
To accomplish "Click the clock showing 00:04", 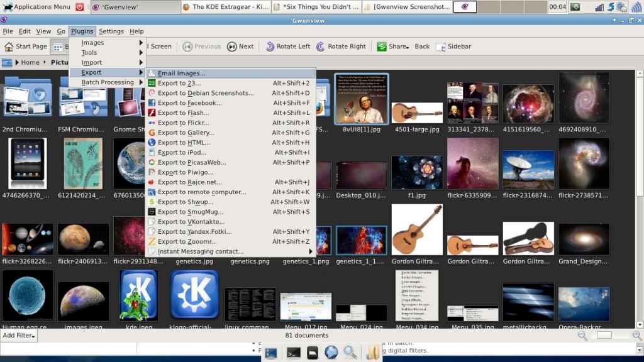I will 557,6.
